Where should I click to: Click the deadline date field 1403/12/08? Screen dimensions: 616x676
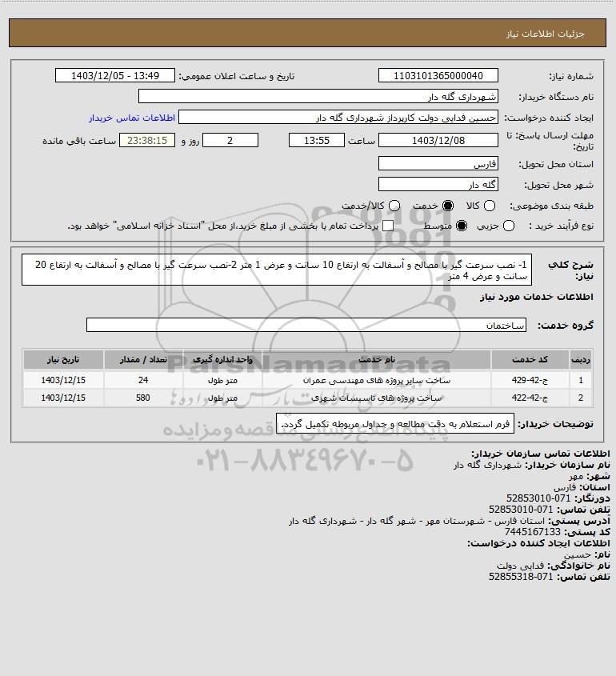pyautogui.click(x=438, y=140)
